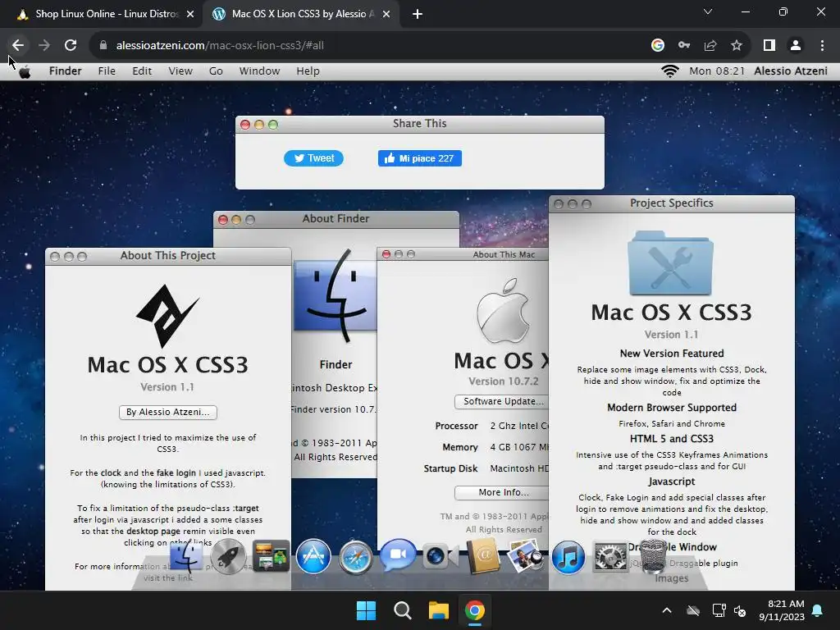This screenshot has height=630, width=840.
Task: Launch iTunes music note in dock
Action: pyautogui.click(x=568, y=557)
